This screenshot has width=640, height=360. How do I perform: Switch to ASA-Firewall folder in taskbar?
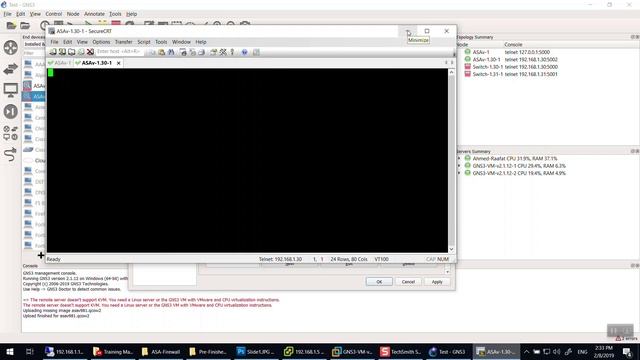(161, 351)
